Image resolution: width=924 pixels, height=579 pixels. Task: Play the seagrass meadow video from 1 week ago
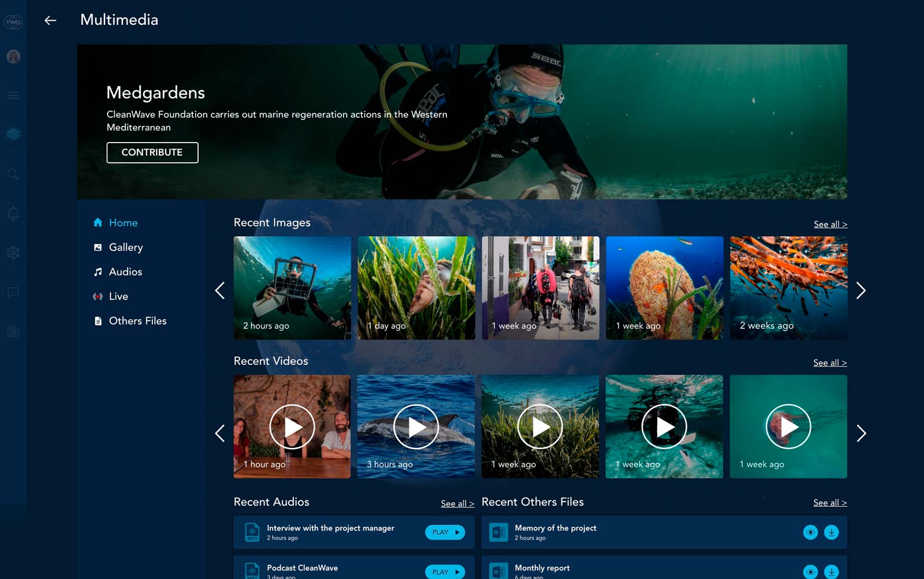coord(540,427)
